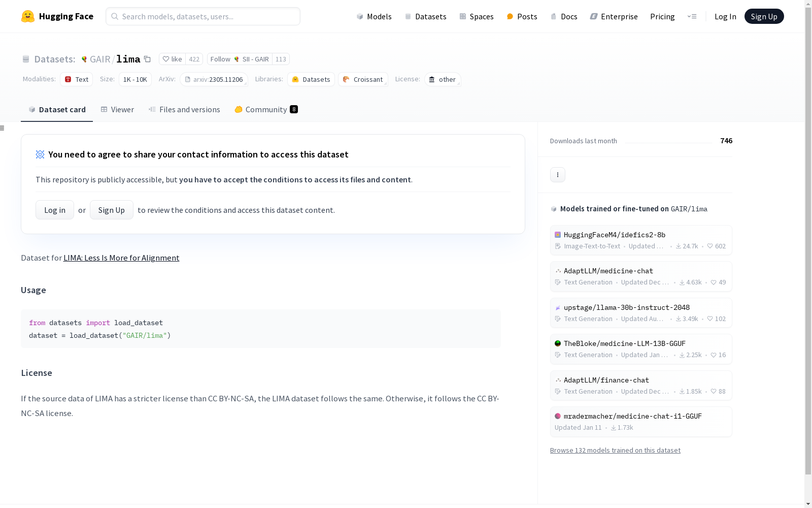Image resolution: width=812 pixels, height=508 pixels.
Task: Click the Usage heading
Action: pos(33,290)
